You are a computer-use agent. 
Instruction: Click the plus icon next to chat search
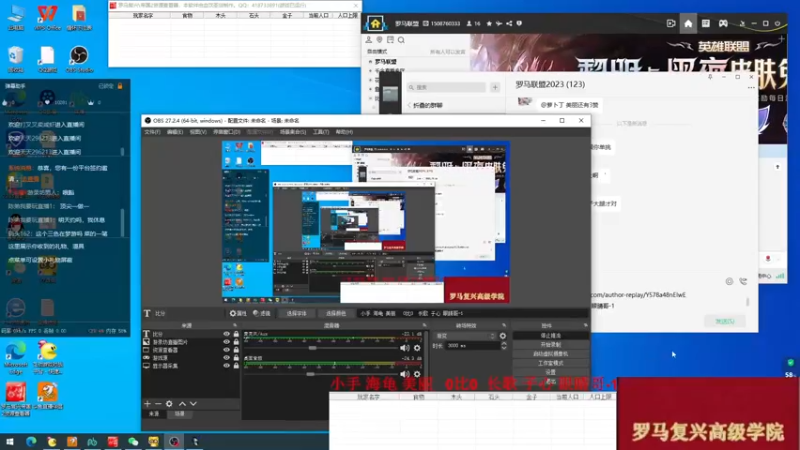point(495,87)
